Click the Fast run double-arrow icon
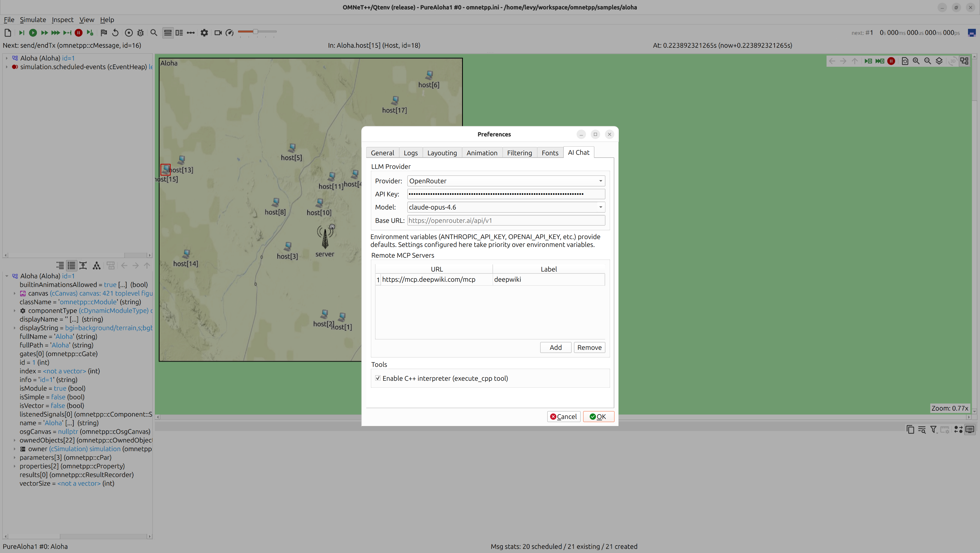 pyautogui.click(x=45, y=33)
